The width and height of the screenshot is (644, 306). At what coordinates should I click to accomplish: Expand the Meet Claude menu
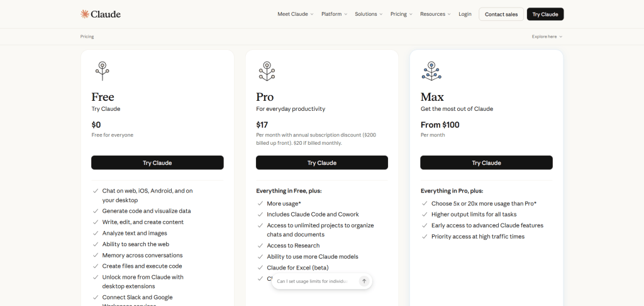295,14
